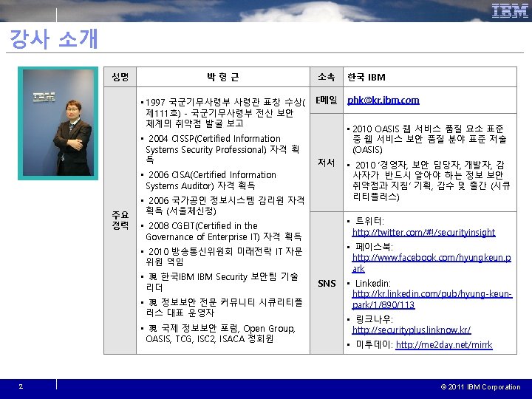Click the SNS label cell

coord(327,283)
